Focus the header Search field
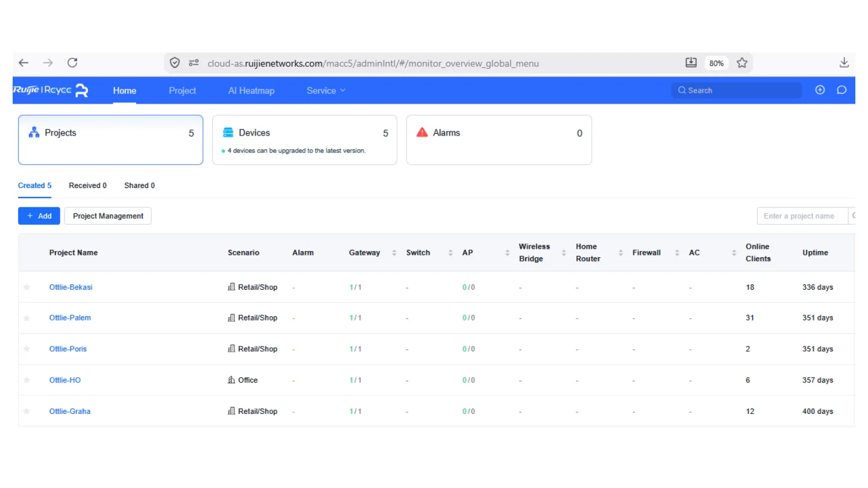 click(x=737, y=90)
